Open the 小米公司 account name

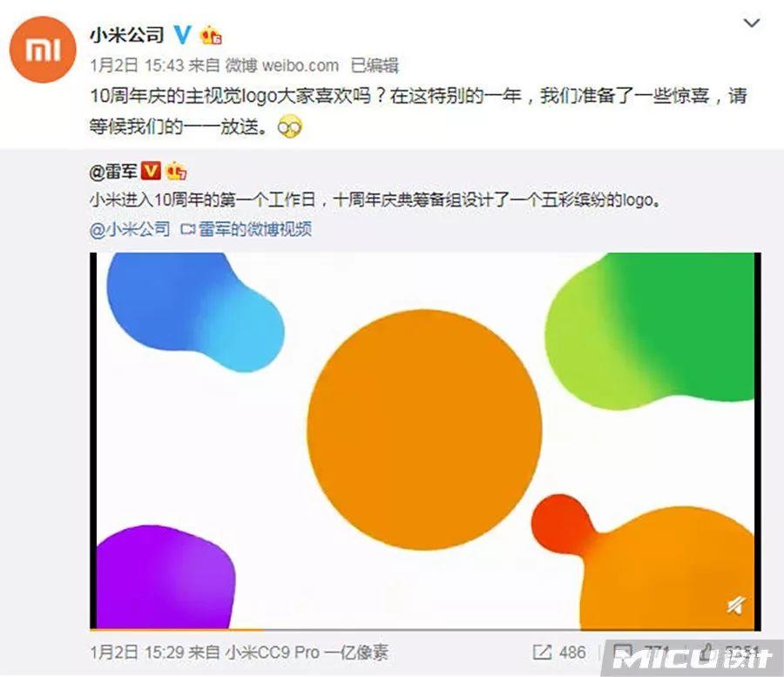127,35
